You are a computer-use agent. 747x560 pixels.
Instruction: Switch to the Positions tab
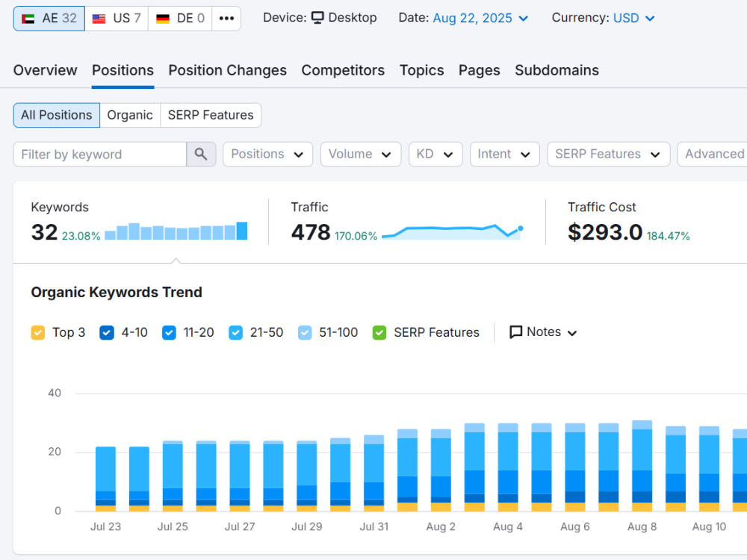(123, 70)
